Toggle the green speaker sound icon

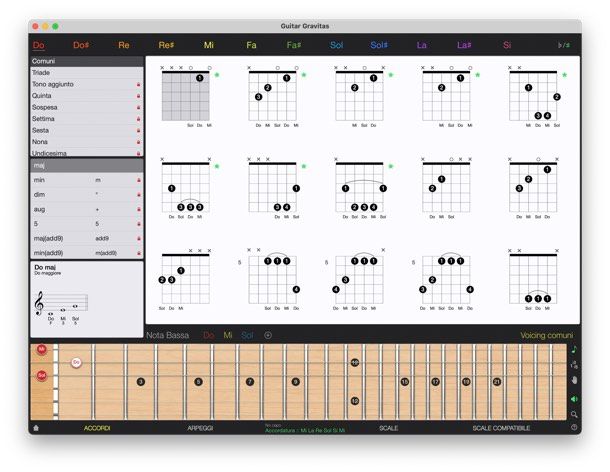(574, 399)
